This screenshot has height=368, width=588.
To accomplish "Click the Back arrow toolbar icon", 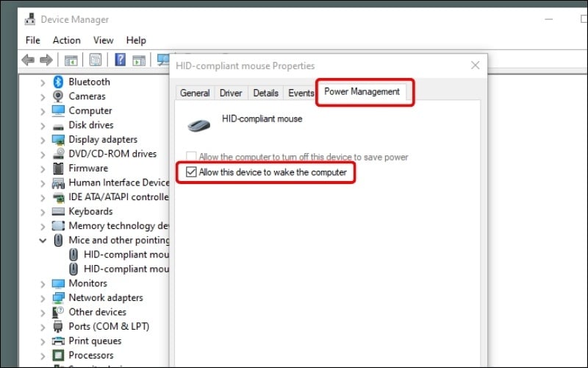I will click(x=28, y=60).
